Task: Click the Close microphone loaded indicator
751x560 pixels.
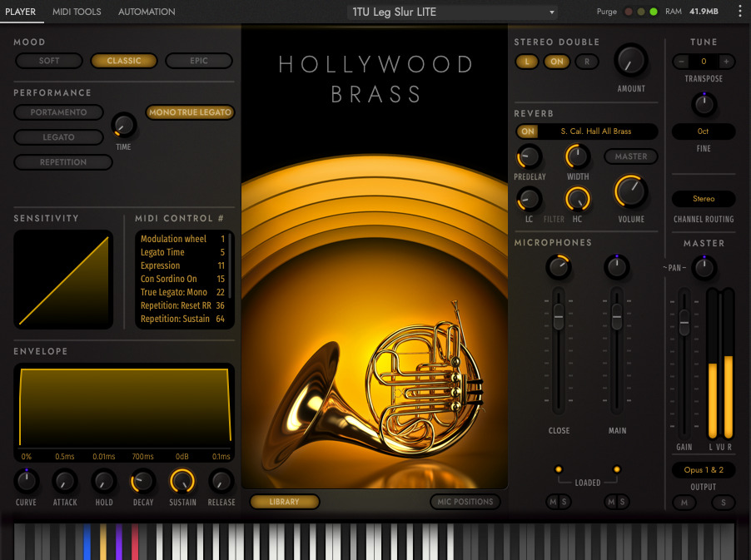Action: coord(559,470)
